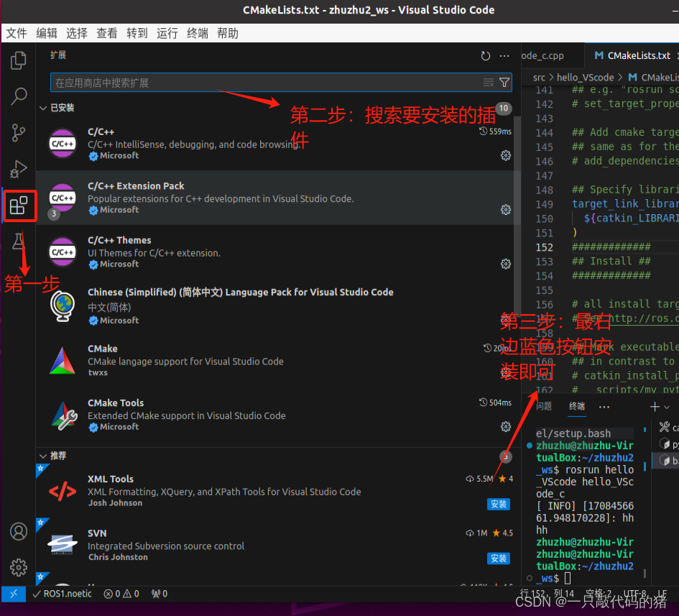
Task: Toggle the extensions filter funnel
Action: 504,82
